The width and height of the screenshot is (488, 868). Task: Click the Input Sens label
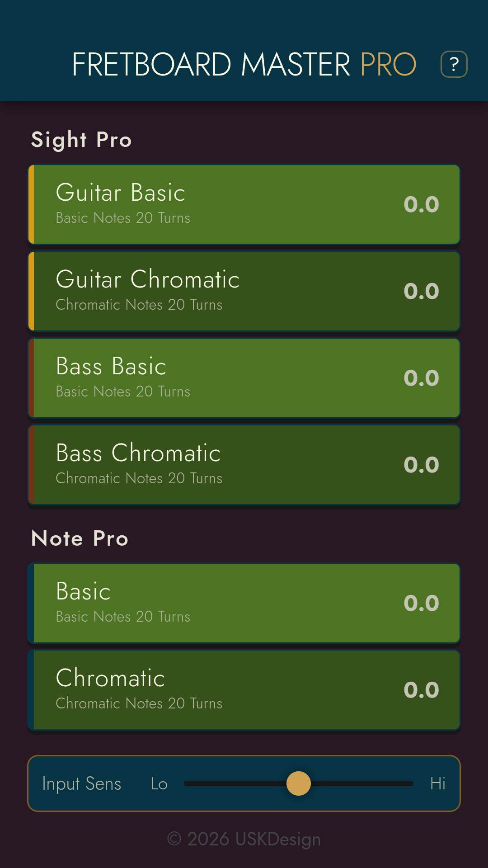pyautogui.click(x=81, y=783)
